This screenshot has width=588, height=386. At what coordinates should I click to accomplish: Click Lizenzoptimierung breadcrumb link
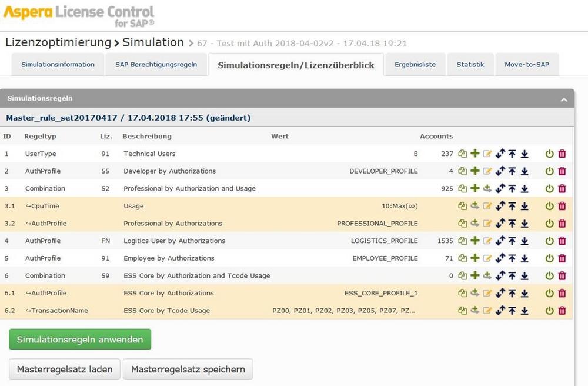tap(58, 42)
